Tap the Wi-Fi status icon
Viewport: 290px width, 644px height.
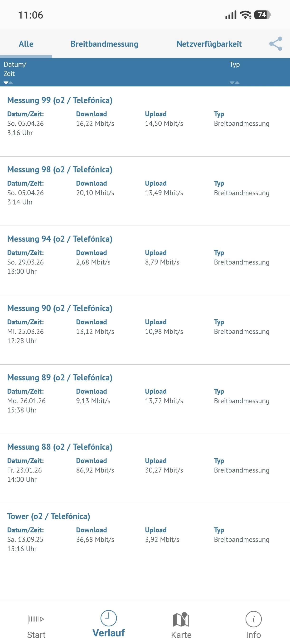246,15
